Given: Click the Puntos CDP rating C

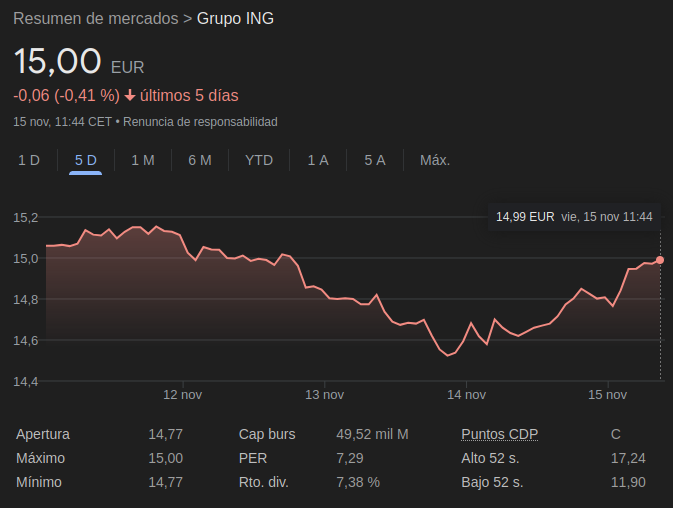Looking at the screenshot, I should point(615,434).
